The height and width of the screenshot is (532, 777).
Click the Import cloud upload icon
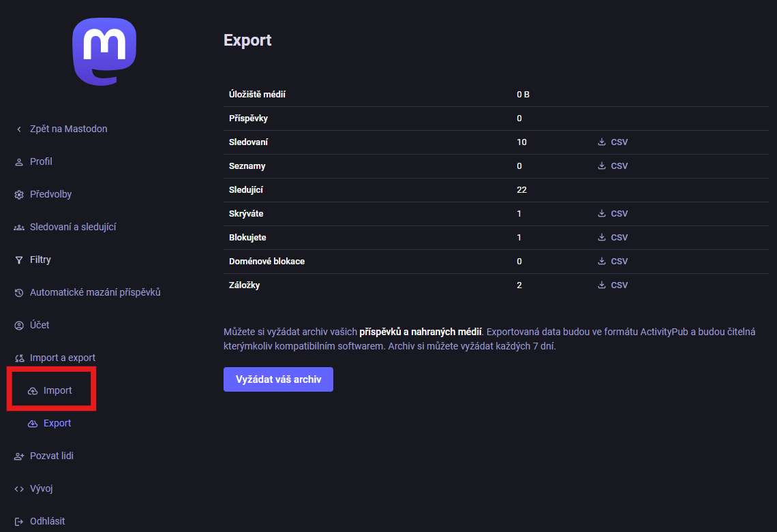click(x=33, y=391)
